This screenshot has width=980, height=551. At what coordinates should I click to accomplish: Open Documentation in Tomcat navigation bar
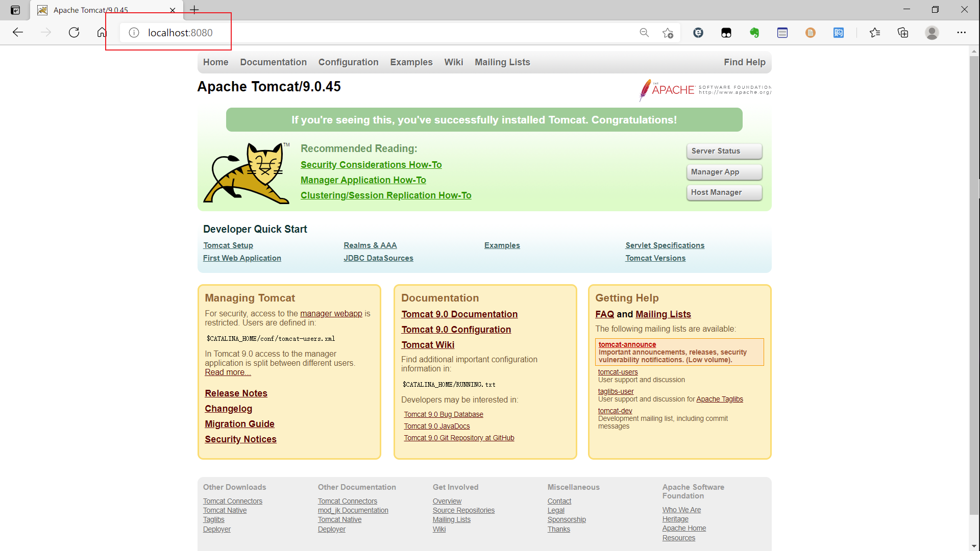(x=274, y=62)
